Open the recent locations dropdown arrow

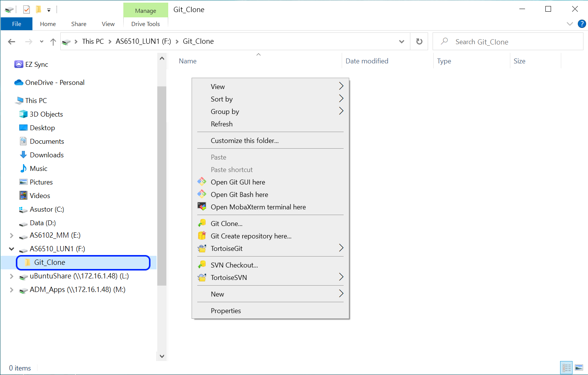point(41,41)
